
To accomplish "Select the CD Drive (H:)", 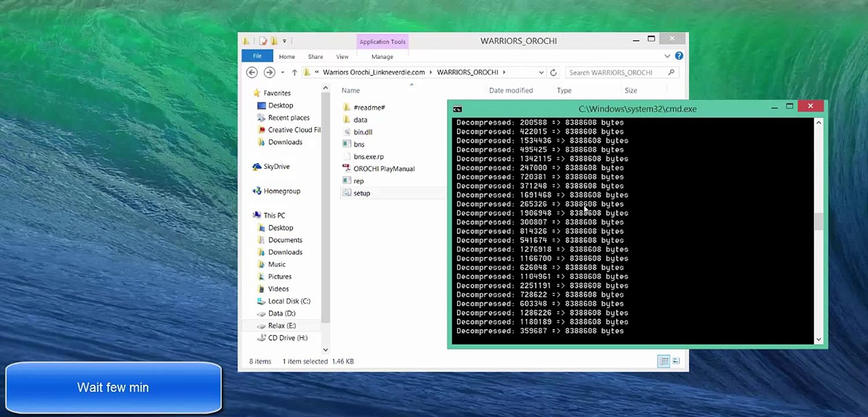I will point(288,338).
